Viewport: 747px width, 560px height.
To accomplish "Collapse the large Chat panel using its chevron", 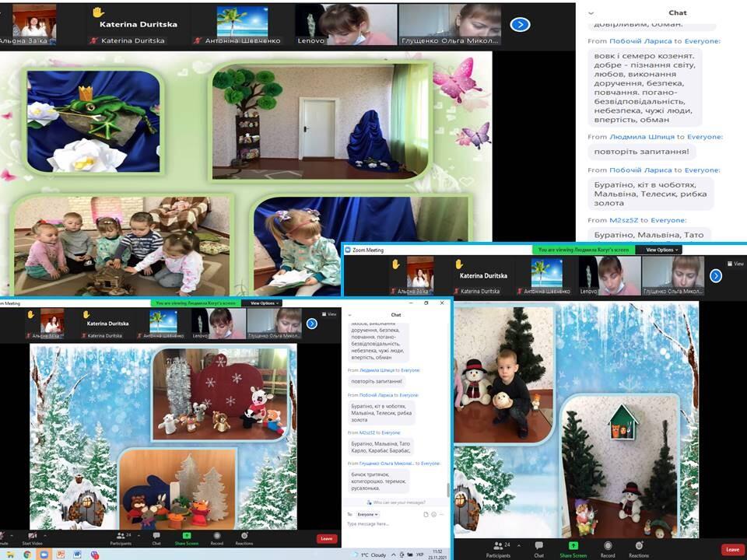I will tap(591, 13).
